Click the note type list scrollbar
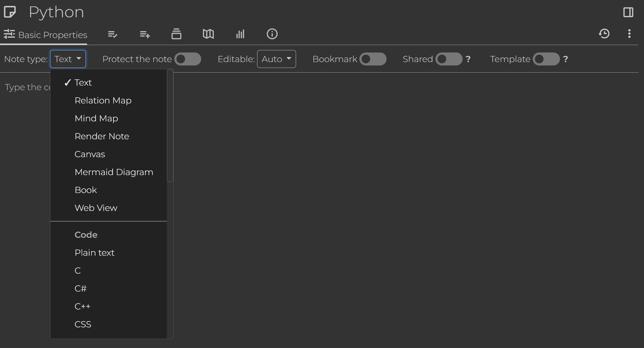Viewport: 644px width, 348px height. click(170, 126)
